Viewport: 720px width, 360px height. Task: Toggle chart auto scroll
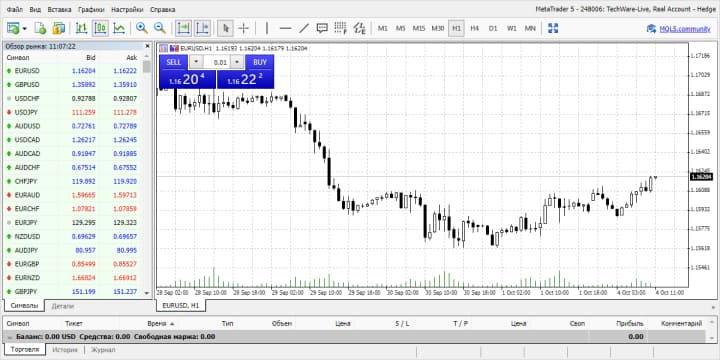pos(183,28)
